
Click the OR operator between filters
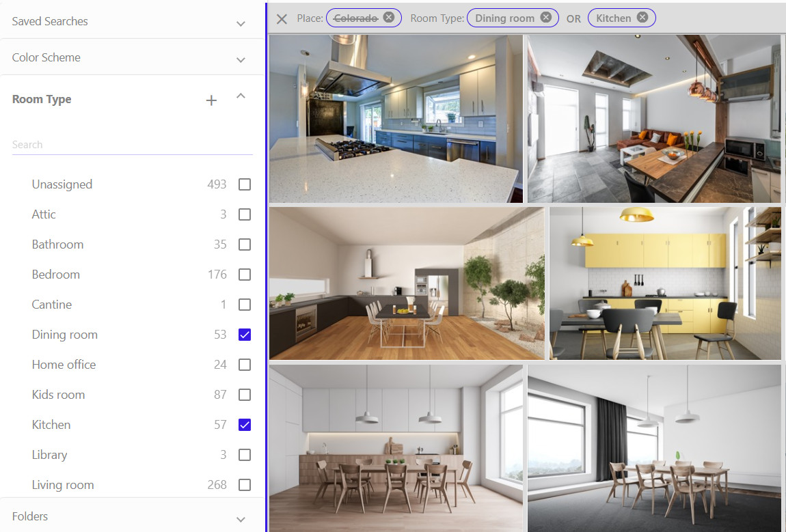tap(573, 19)
